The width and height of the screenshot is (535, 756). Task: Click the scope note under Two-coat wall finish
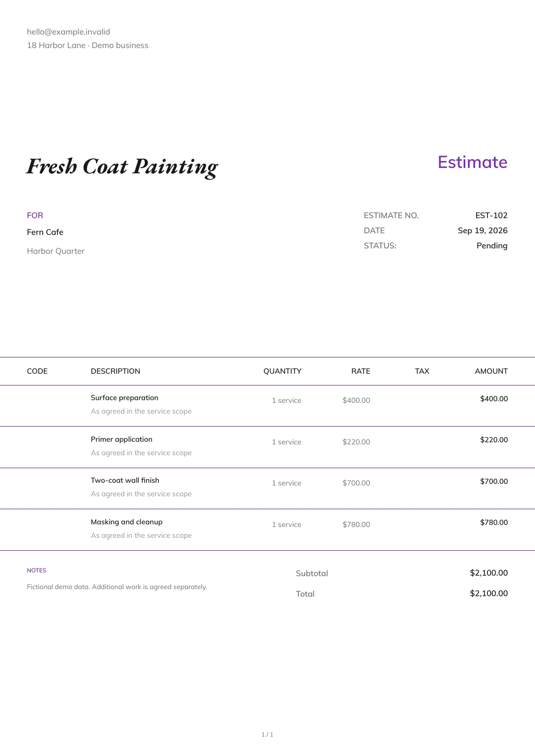(141, 494)
